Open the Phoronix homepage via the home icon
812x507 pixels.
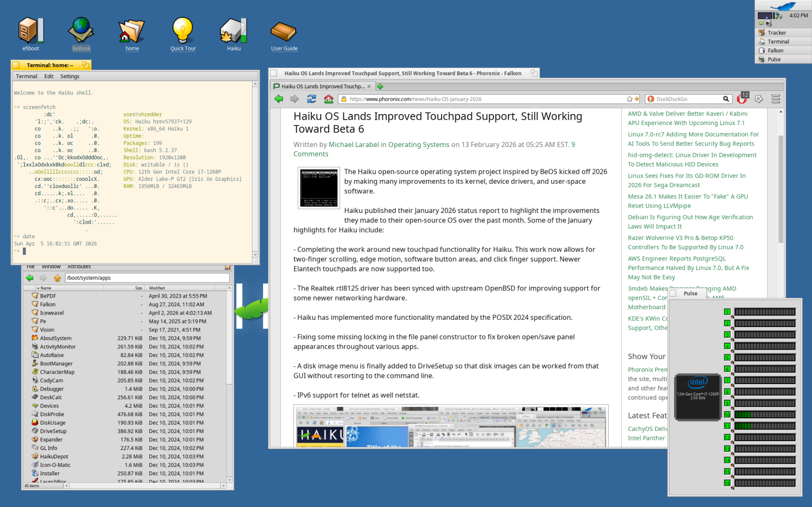tap(329, 99)
